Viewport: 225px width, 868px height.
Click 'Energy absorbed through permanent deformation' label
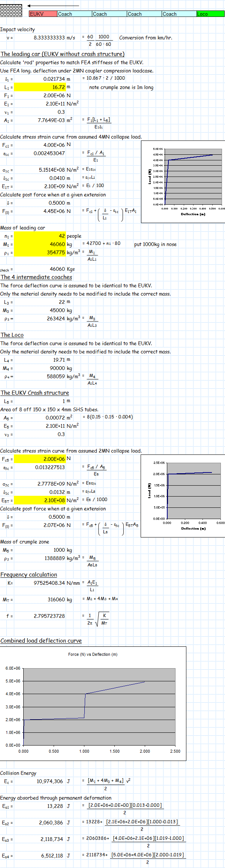(56, 798)
